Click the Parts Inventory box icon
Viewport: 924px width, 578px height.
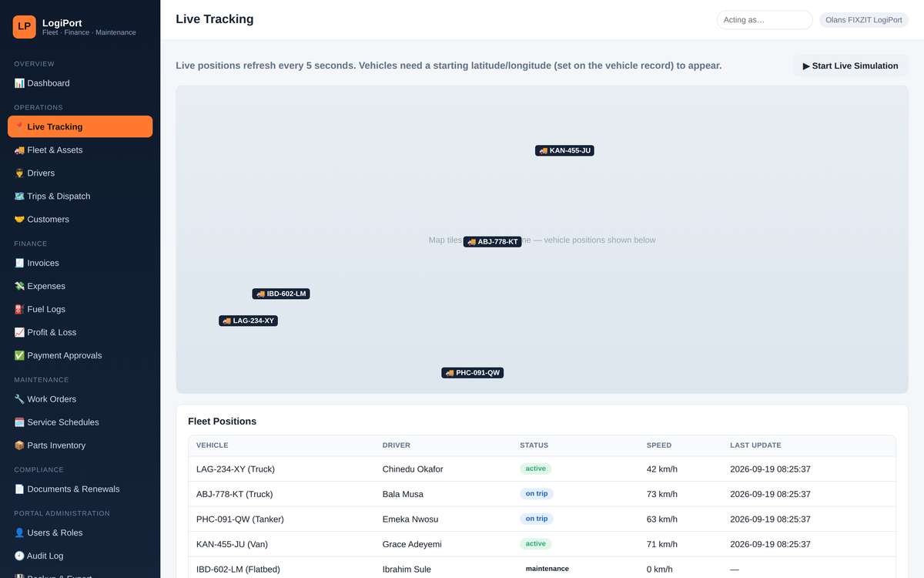pos(19,445)
